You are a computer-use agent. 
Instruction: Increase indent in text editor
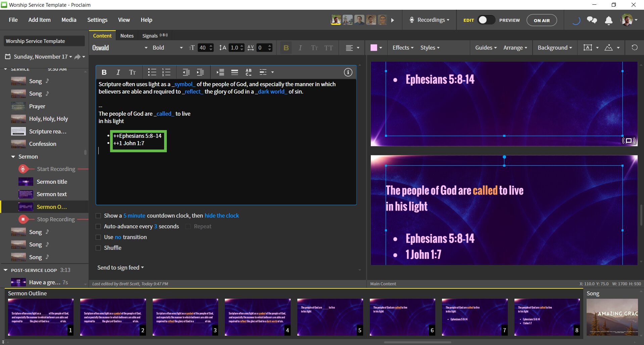pyautogui.click(x=200, y=72)
